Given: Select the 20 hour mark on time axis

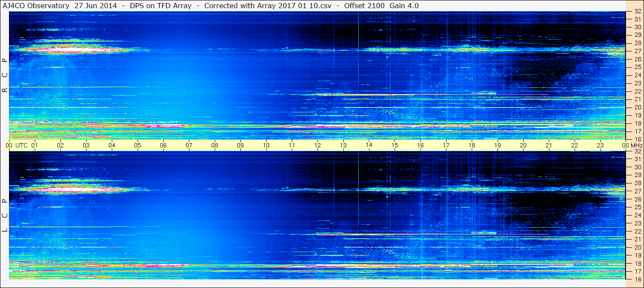Looking at the screenshot, I should tap(523, 145).
